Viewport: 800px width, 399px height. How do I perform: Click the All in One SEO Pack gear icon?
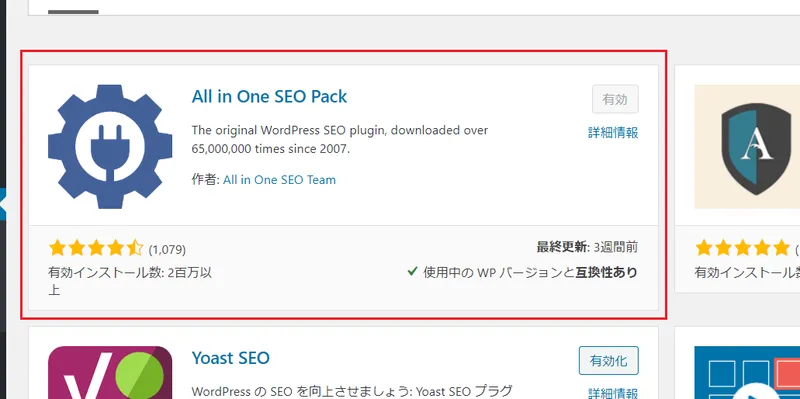[110, 146]
